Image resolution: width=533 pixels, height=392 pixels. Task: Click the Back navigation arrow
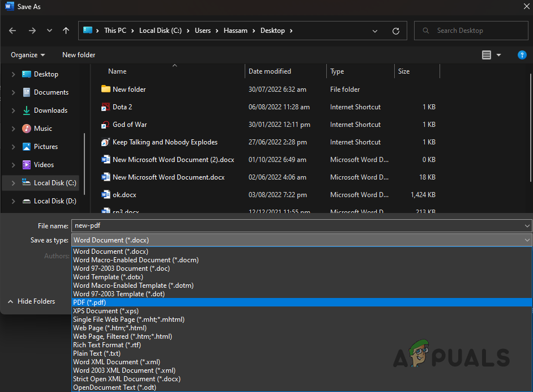click(x=12, y=31)
